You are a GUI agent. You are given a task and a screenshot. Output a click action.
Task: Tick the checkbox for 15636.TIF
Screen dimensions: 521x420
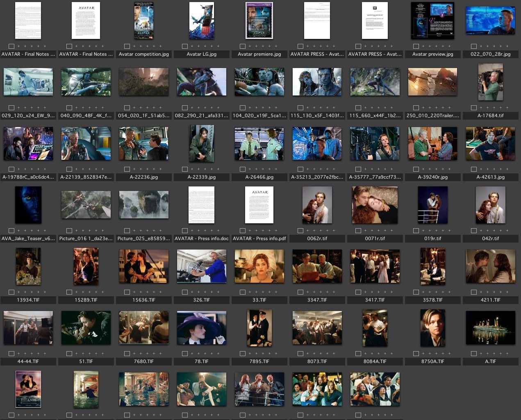click(127, 292)
